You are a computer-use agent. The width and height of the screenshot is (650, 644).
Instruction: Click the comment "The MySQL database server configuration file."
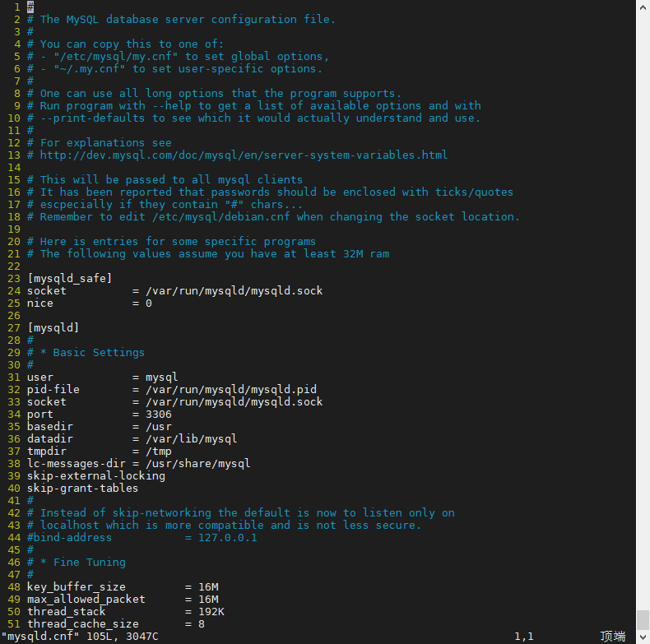188,20
